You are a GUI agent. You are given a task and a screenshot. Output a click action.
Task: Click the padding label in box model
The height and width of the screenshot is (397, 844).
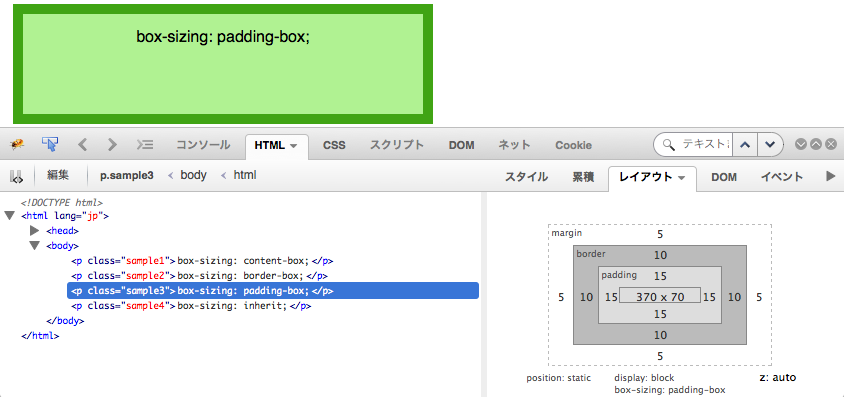tap(619, 275)
